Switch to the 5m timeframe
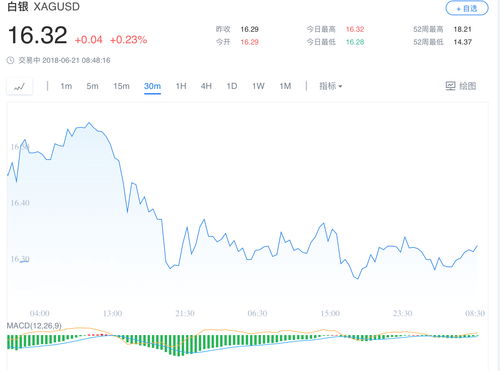 coord(92,86)
